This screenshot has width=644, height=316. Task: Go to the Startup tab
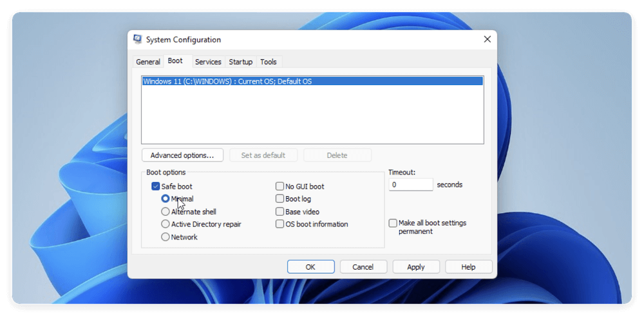click(241, 62)
